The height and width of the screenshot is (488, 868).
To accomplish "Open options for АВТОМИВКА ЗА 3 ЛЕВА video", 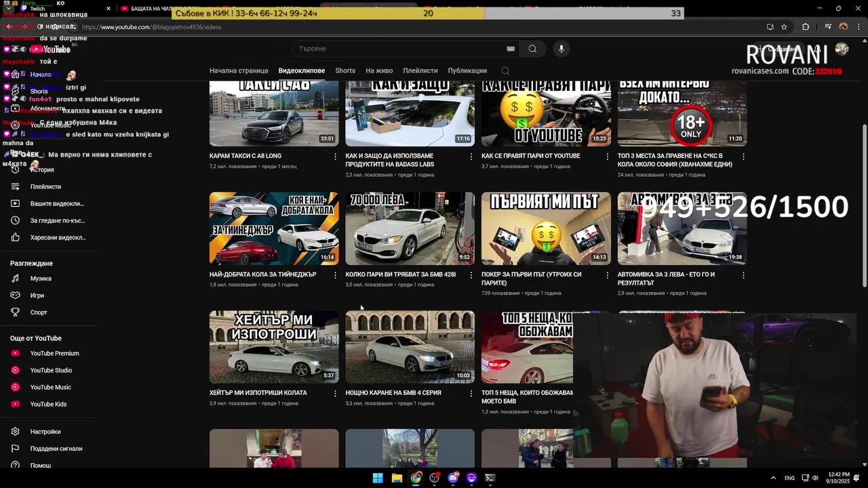I will tap(743, 275).
